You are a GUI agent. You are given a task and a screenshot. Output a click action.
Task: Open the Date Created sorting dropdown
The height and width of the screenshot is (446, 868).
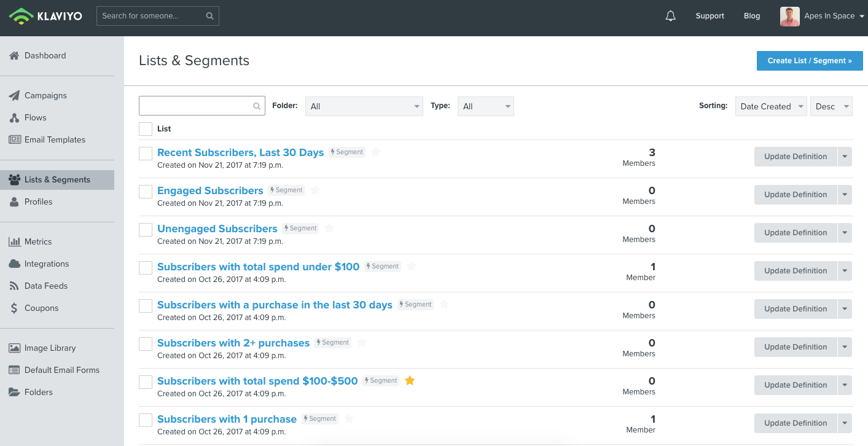pyautogui.click(x=771, y=106)
